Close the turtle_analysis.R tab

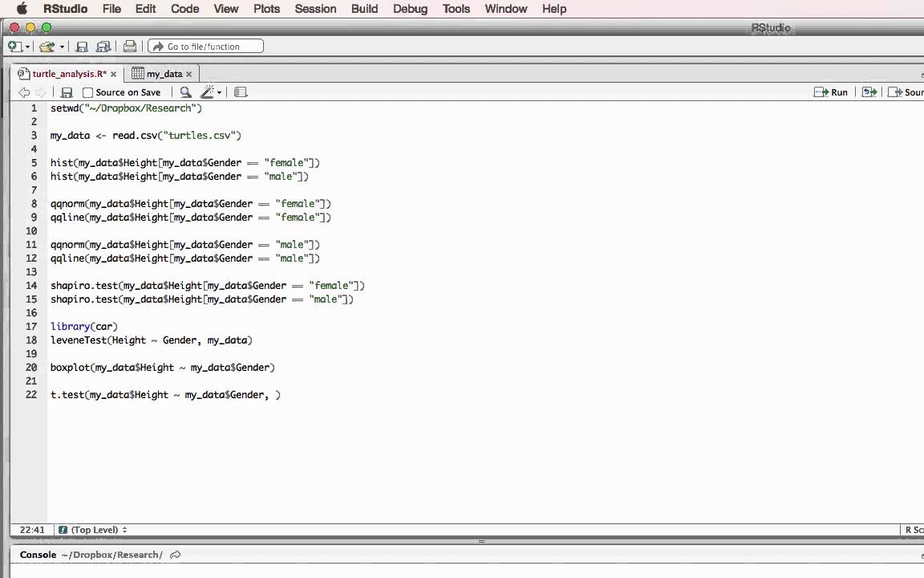113,75
